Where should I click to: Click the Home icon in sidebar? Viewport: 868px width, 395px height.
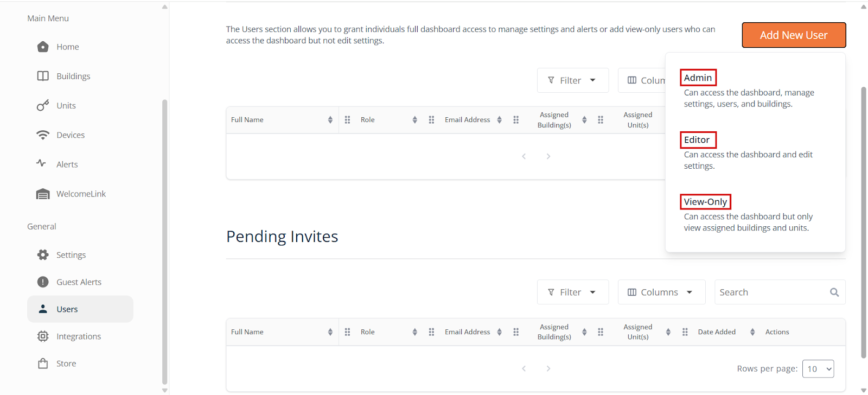(x=43, y=47)
